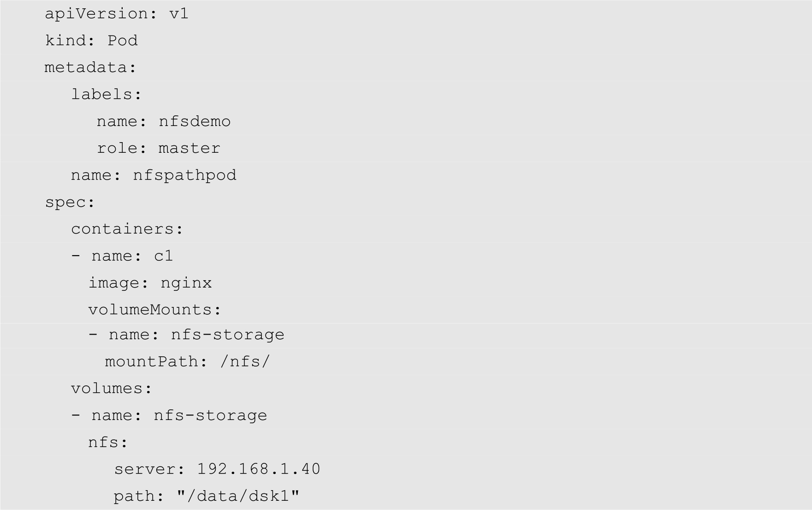Click the mountPath value "/nfs/"

click(x=245, y=361)
